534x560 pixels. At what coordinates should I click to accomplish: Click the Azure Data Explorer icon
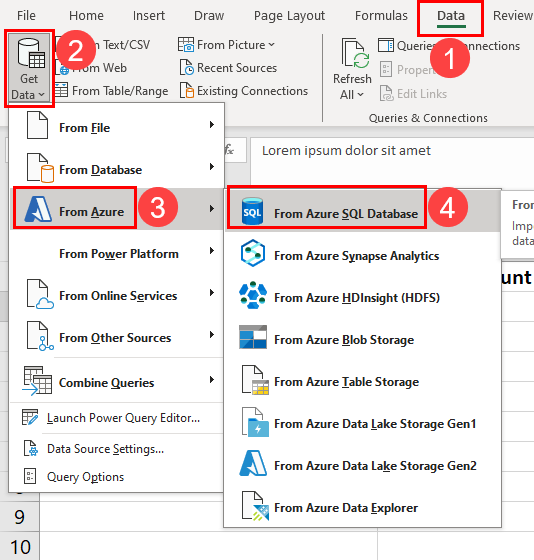pos(255,506)
